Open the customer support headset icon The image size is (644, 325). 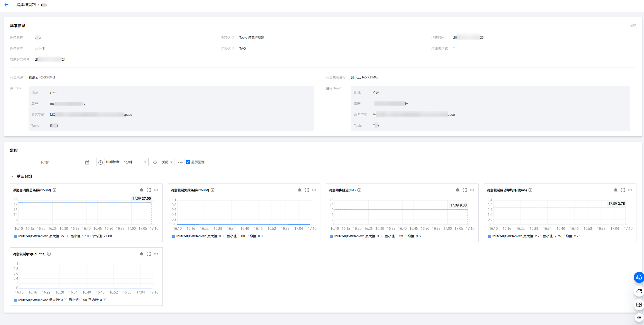tap(639, 277)
